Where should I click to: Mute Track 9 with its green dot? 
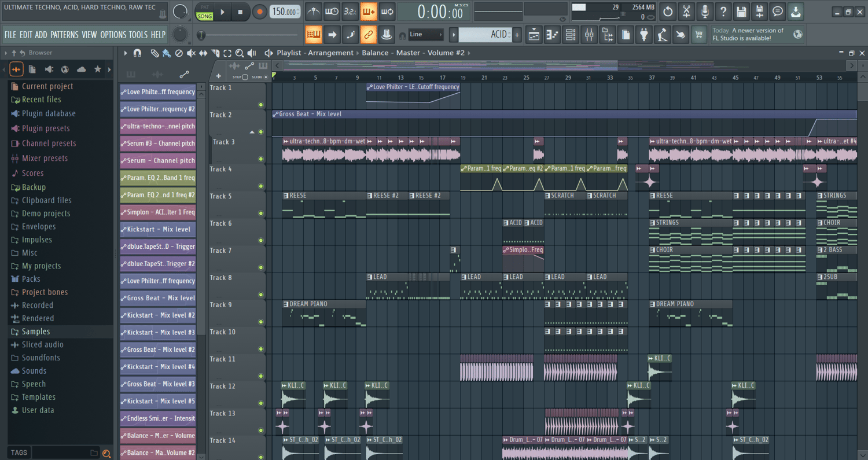tap(261, 322)
